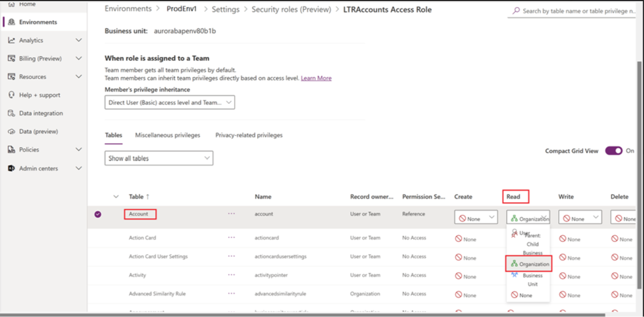Open Account Write privilege dropdown
The width and height of the screenshot is (644, 317).
pos(580,218)
